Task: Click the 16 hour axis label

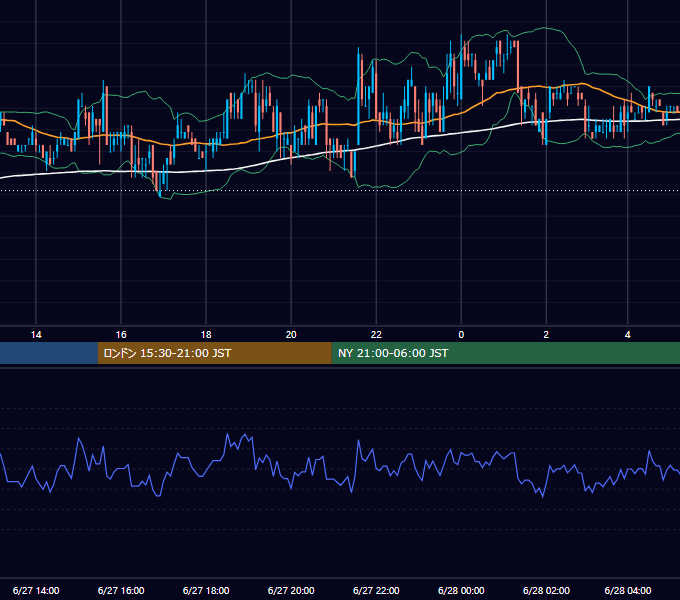Action: point(121,335)
